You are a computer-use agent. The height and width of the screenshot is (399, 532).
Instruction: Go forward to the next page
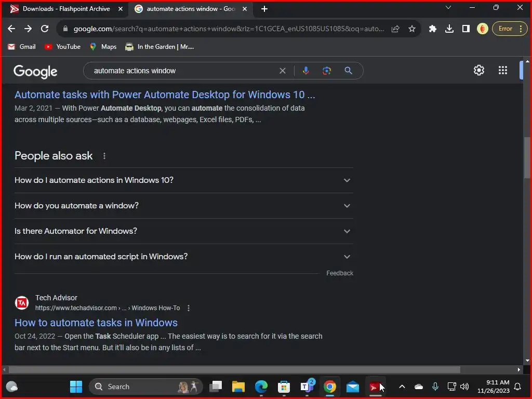click(x=28, y=29)
